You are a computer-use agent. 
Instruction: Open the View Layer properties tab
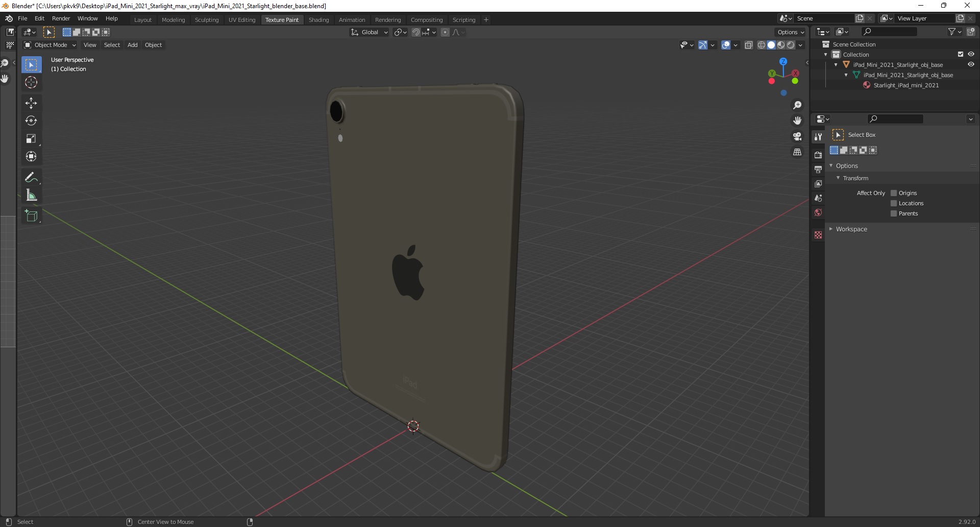[x=818, y=183]
